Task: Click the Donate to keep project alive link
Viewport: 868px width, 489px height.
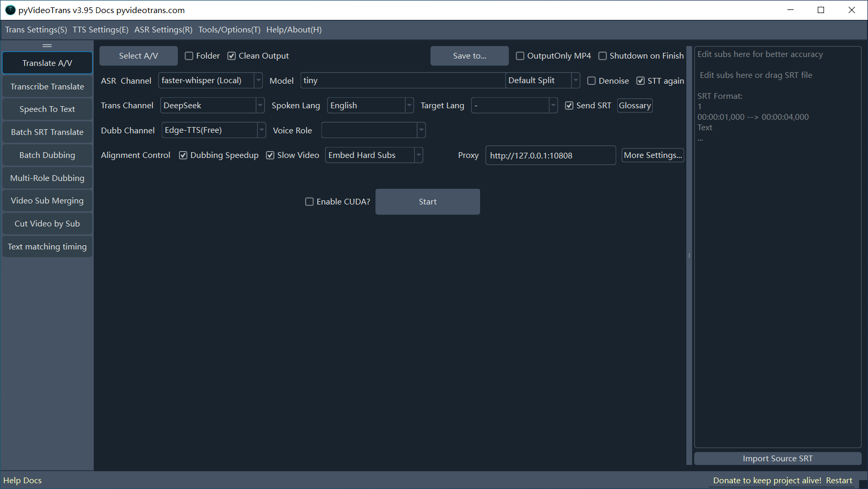Action: pos(767,481)
